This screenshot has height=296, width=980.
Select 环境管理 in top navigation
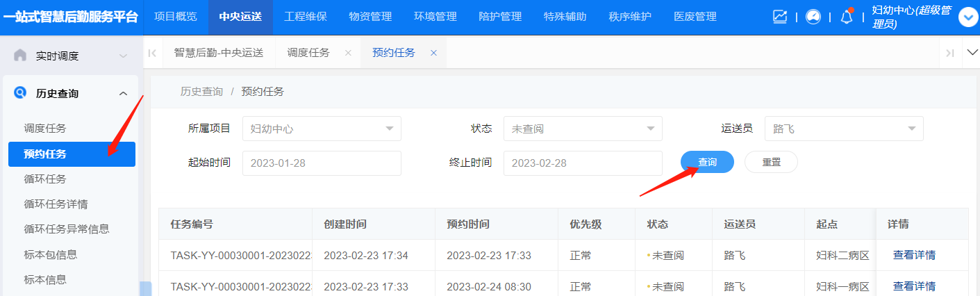pos(435,17)
